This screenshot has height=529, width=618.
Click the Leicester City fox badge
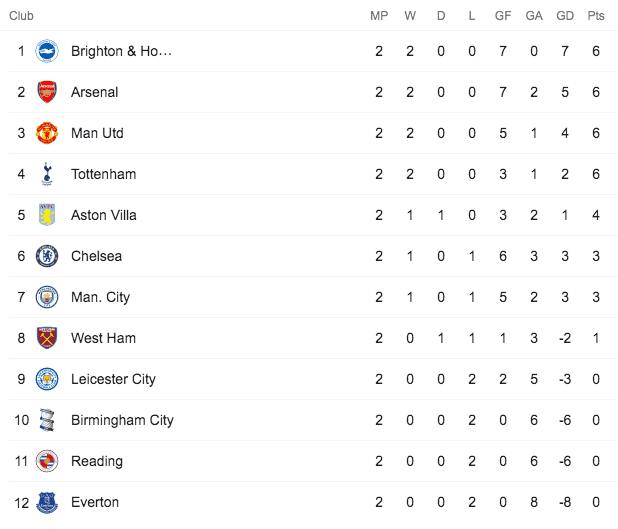pyautogui.click(x=47, y=379)
